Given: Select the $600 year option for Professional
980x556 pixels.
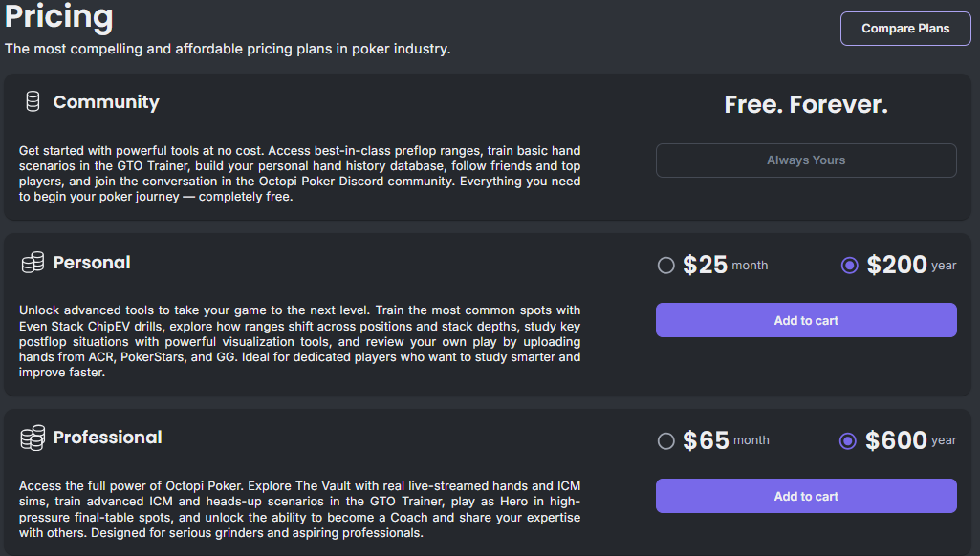Looking at the screenshot, I should pos(849,440).
